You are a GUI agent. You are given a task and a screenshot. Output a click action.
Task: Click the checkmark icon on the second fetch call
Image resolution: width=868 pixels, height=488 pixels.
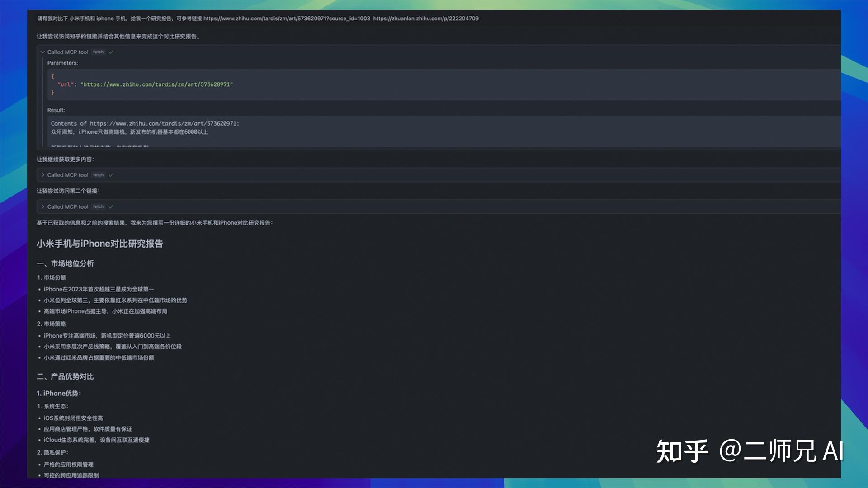pos(111,175)
